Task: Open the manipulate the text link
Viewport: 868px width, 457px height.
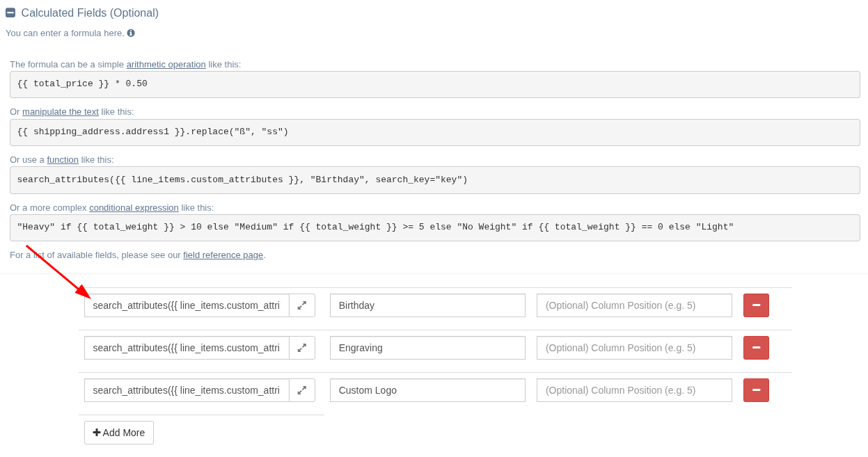Action: click(x=61, y=111)
